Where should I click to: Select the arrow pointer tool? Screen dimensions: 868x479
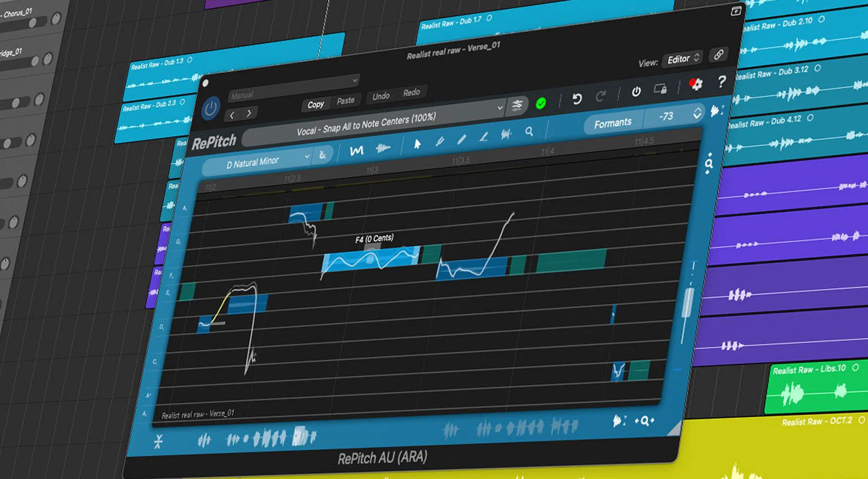(417, 144)
